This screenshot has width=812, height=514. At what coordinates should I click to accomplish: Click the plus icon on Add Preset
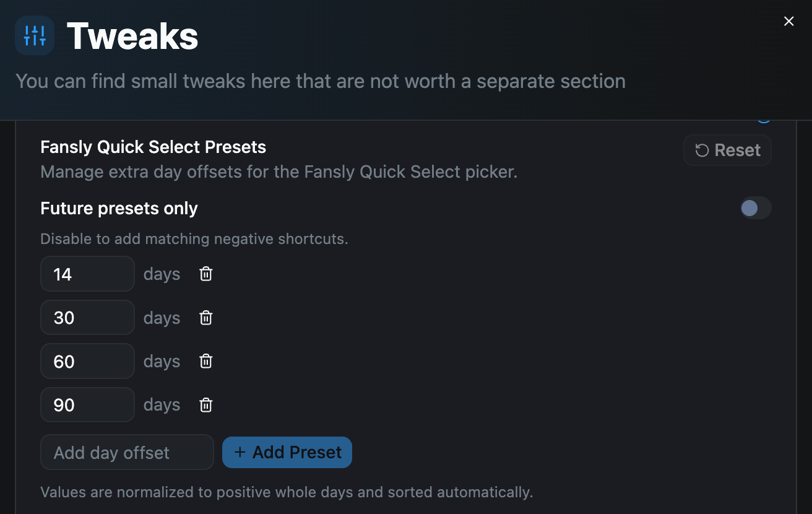pos(240,452)
